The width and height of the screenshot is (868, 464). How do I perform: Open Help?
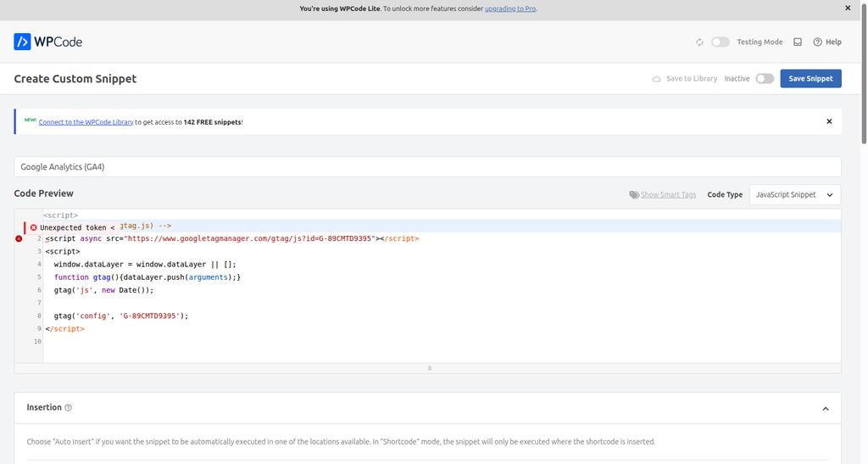tap(827, 42)
